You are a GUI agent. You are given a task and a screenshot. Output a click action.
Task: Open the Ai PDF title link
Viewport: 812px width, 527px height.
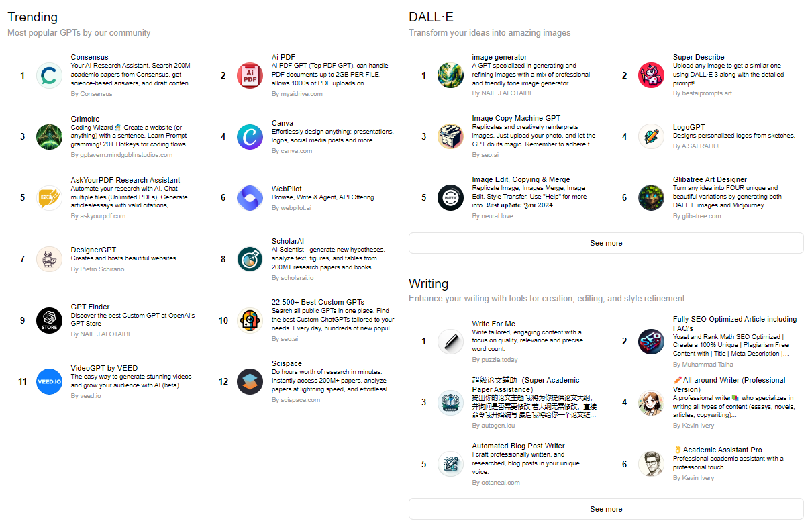tap(283, 58)
